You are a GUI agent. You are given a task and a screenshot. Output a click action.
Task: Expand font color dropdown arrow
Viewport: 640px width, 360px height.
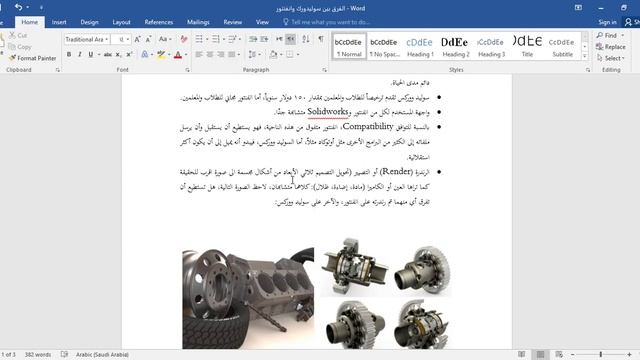pyautogui.click(x=186, y=54)
